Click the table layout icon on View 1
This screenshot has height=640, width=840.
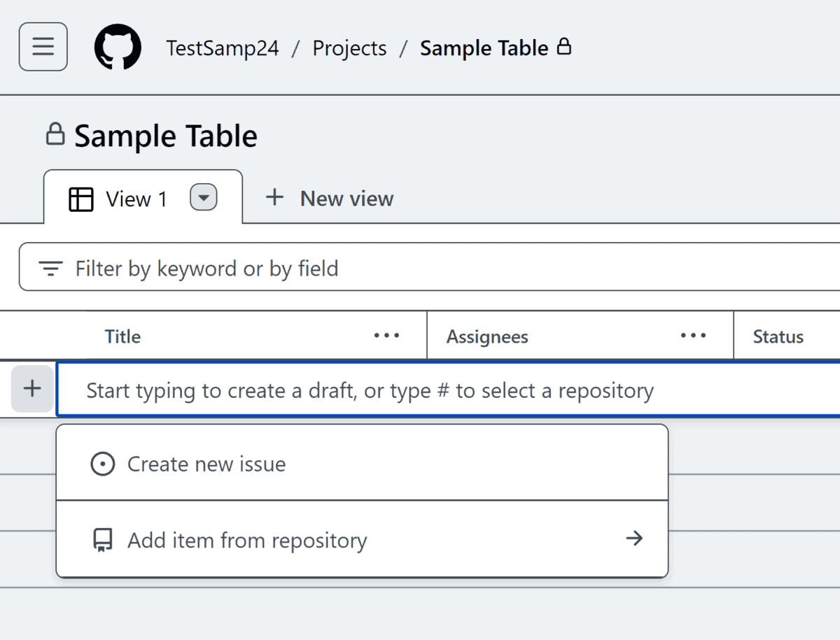click(81, 198)
